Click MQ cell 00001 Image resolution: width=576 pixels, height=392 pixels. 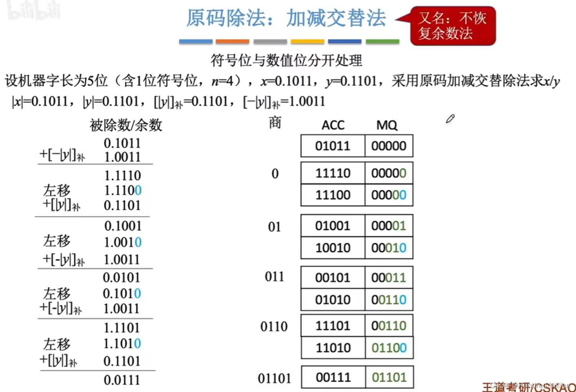389,225
